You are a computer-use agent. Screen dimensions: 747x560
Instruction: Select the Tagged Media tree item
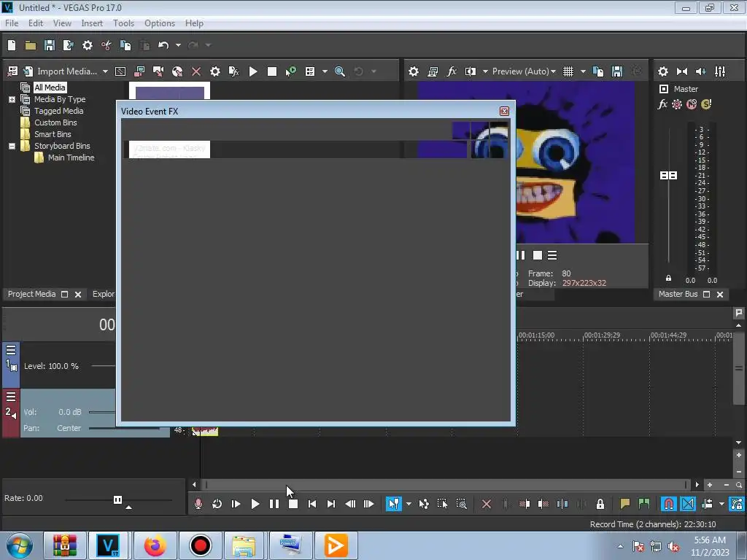tap(58, 111)
